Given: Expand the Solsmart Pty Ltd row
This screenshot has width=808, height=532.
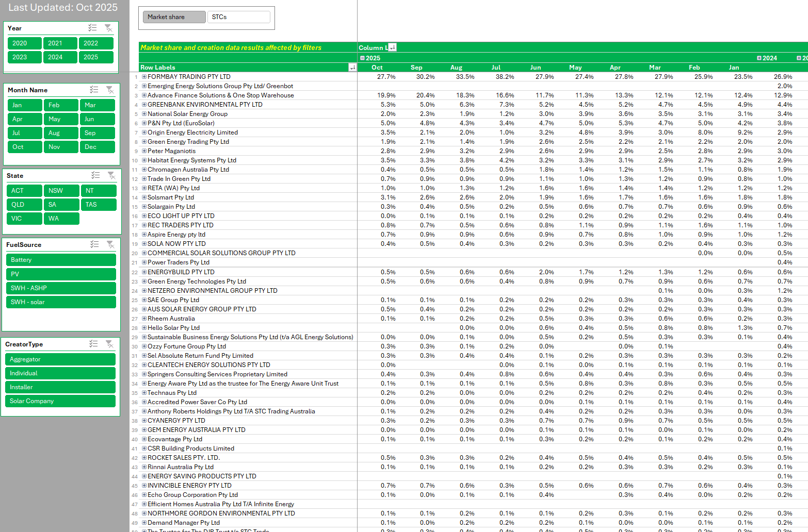Looking at the screenshot, I should coord(144,197).
